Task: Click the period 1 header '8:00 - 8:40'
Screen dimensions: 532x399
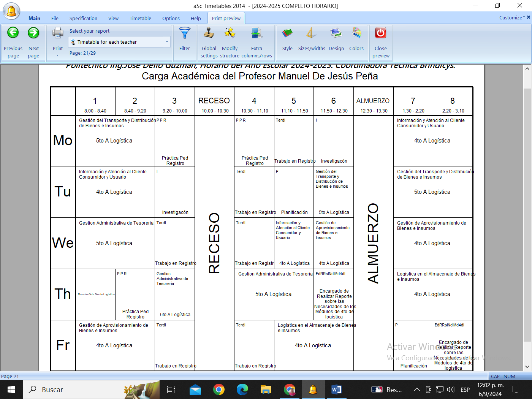Action: (95, 111)
